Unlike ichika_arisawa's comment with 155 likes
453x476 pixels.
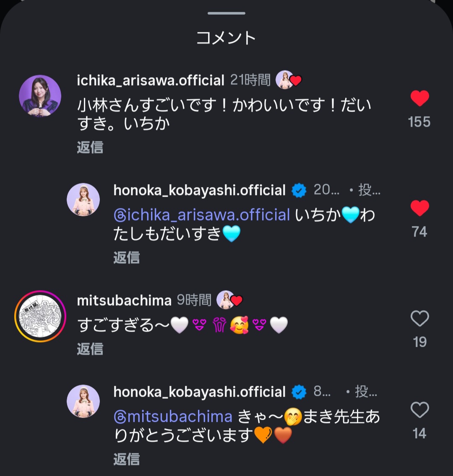pos(419,99)
